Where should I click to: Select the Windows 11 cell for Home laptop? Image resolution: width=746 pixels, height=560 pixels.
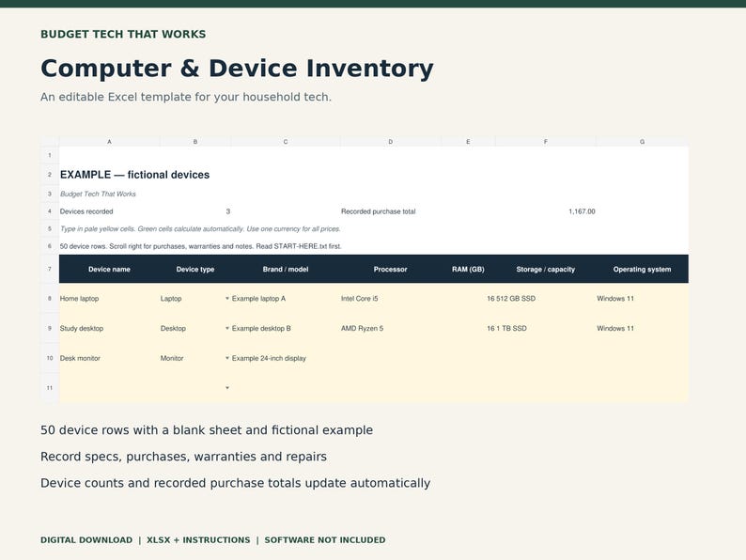coord(643,298)
